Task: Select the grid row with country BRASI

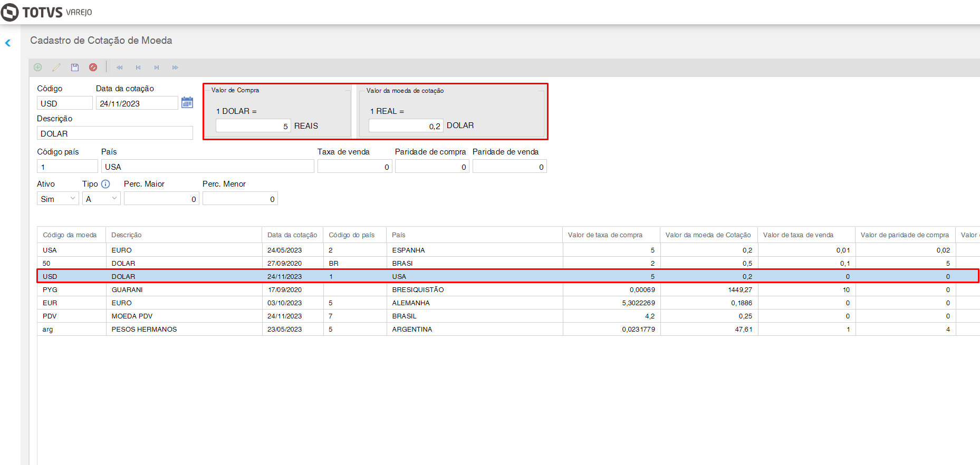Action: (508, 263)
